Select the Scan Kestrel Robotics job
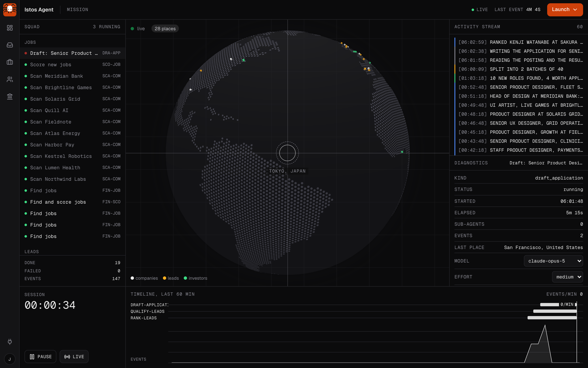The image size is (588, 368). [72, 156]
